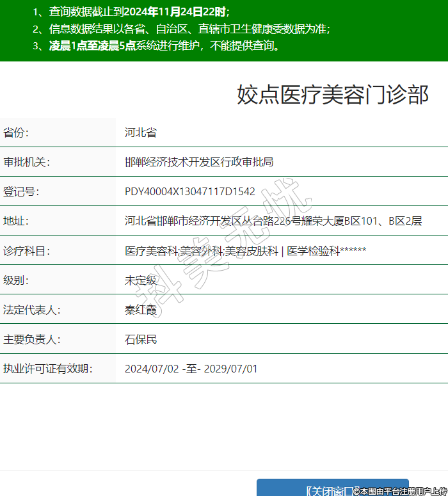
Task: Select the 主要负责人 field label
Action: point(31,339)
